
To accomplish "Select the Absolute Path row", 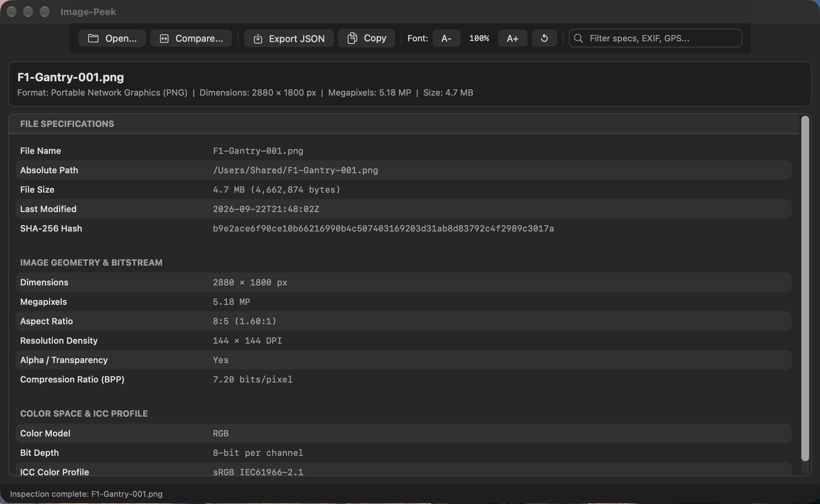I will click(x=404, y=170).
